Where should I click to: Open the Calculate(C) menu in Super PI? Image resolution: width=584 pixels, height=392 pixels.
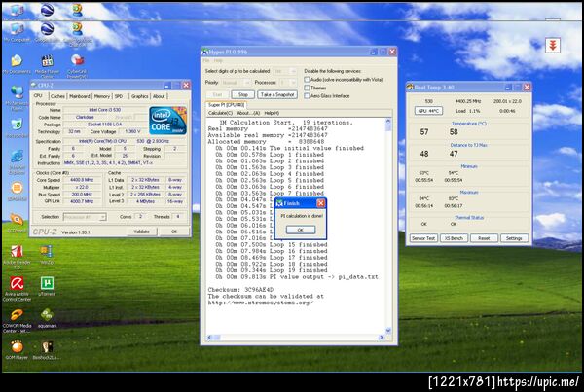[x=220, y=113]
